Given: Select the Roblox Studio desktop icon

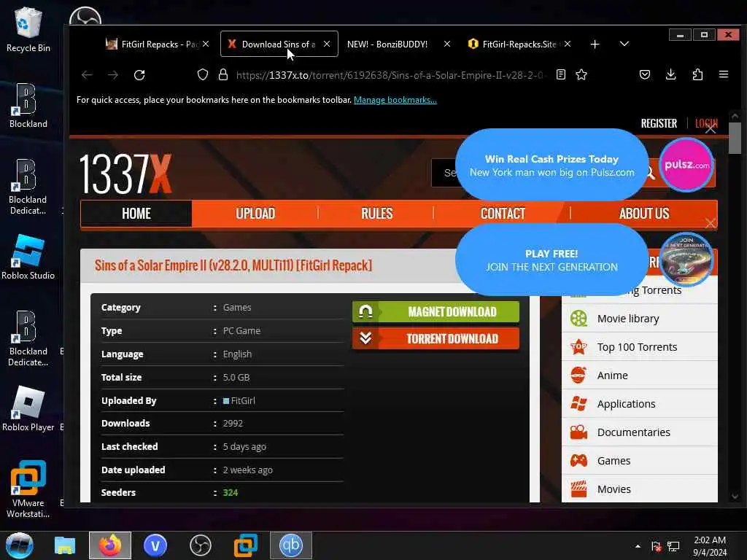Looking at the screenshot, I should (28, 257).
